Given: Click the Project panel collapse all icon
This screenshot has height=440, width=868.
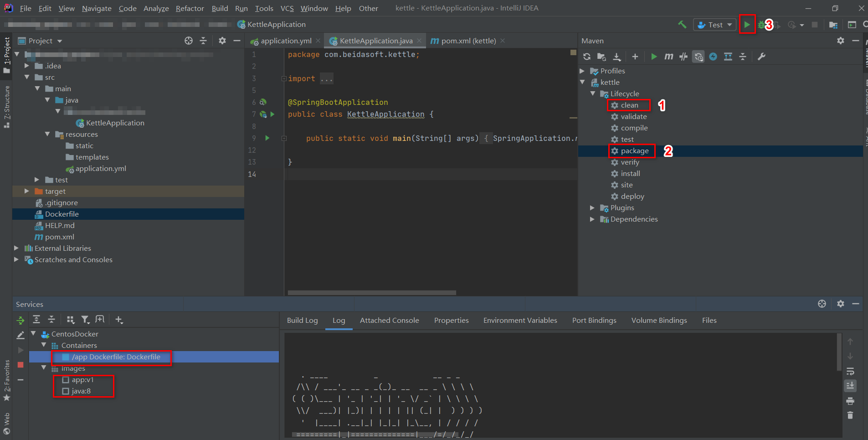Looking at the screenshot, I should pyautogui.click(x=203, y=41).
